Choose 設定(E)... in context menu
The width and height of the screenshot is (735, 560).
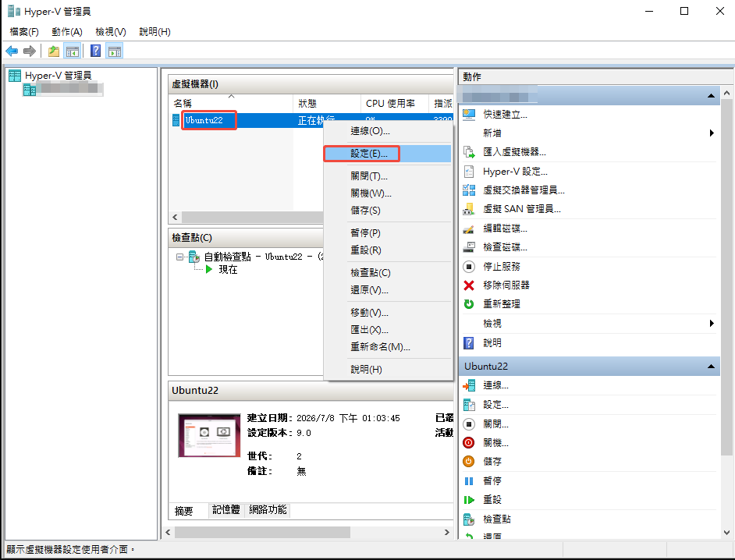[x=388, y=154]
